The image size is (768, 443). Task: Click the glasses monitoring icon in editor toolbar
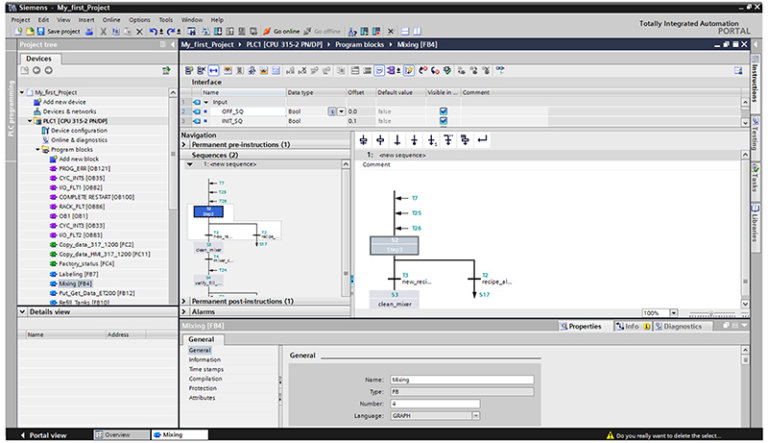tap(500, 70)
